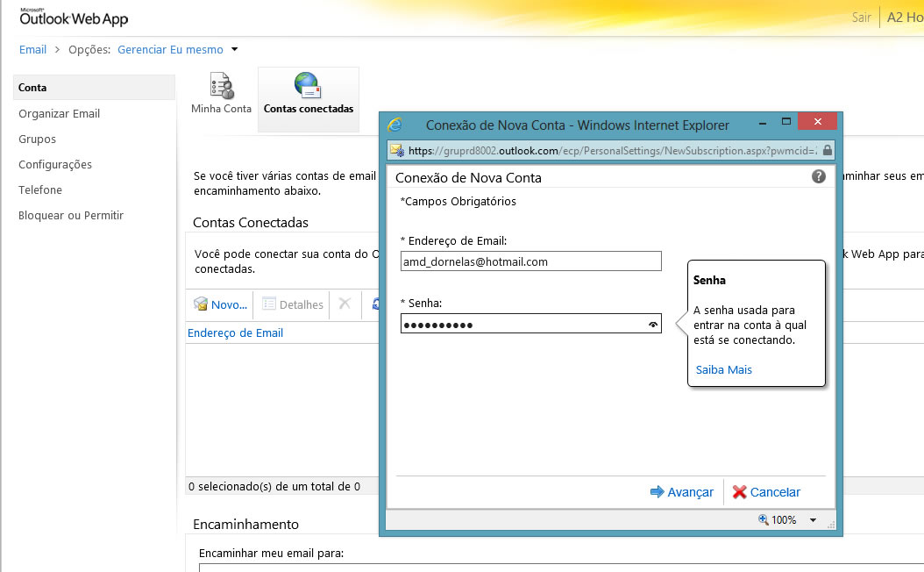Select Bloquear ou Permitir in sidebar
Image resolution: width=924 pixels, height=572 pixels.
click(71, 215)
